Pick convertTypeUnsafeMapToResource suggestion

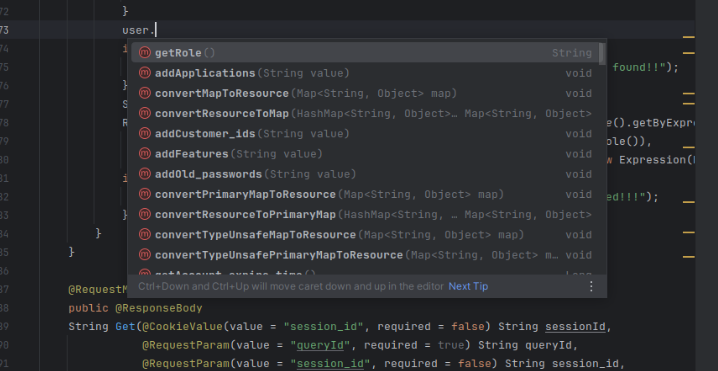365,235
